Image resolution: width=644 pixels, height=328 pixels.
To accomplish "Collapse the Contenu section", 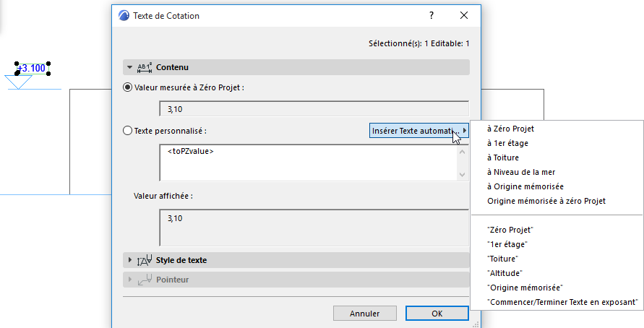I will click(x=130, y=67).
